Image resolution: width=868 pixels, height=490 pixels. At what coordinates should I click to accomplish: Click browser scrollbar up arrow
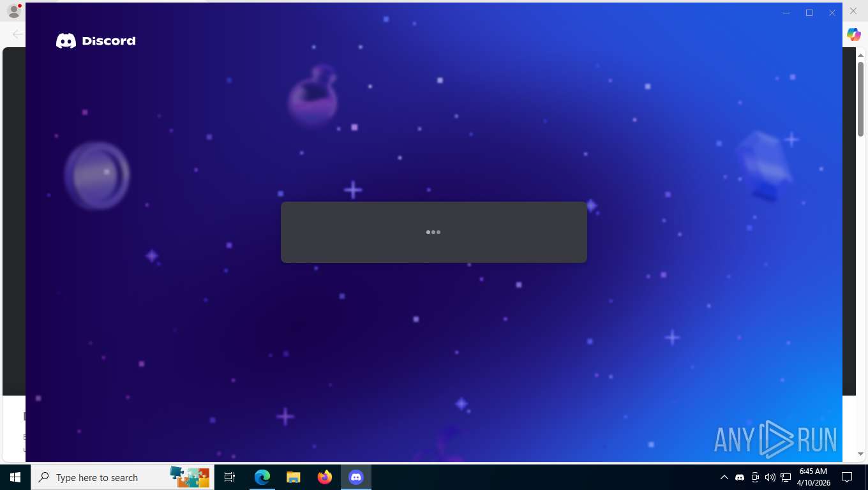tap(860, 56)
